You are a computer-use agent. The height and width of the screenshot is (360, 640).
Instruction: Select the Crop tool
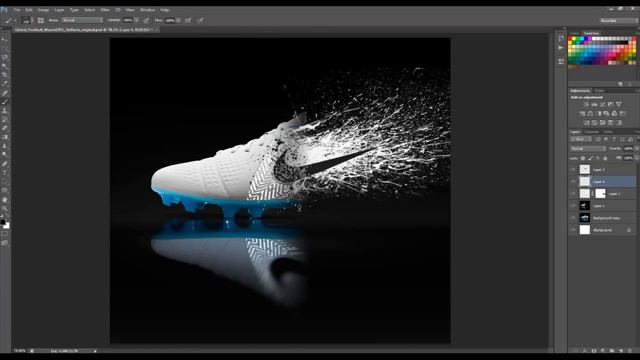[x=5, y=75]
